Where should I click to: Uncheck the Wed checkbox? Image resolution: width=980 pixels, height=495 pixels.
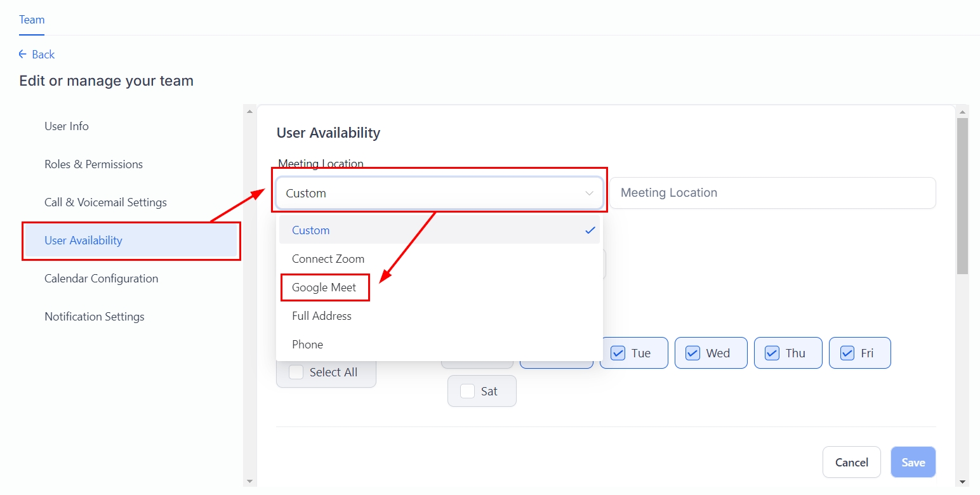pyautogui.click(x=693, y=353)
